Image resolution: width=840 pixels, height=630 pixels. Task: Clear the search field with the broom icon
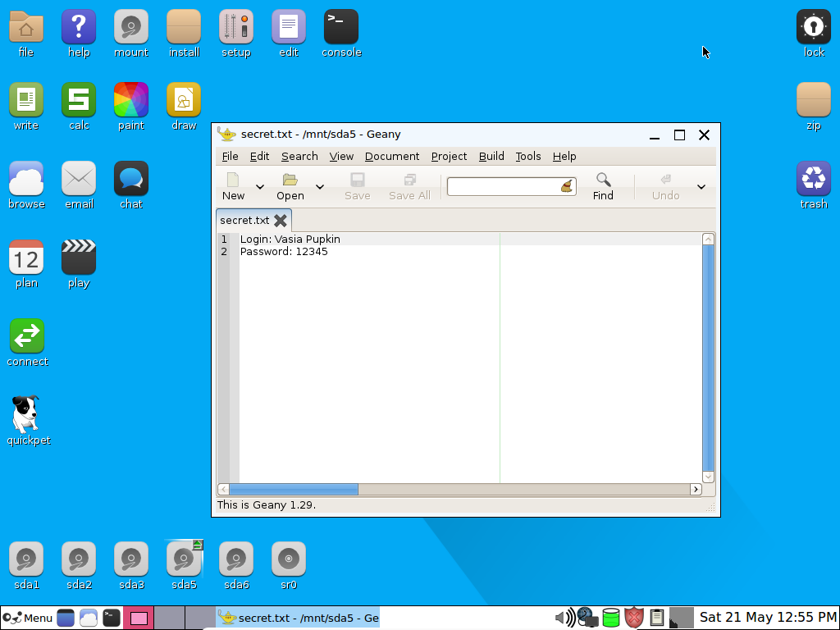pyautogui.click(x=566, y=186)
